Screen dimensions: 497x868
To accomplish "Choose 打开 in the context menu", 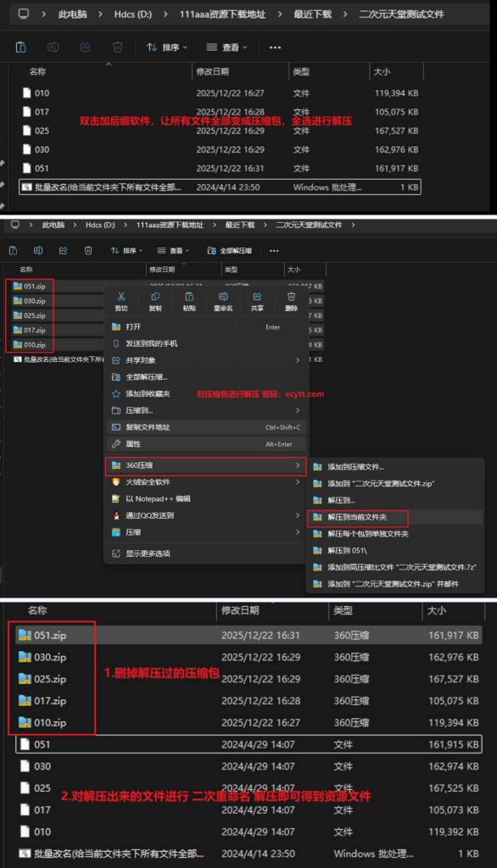I will click(206, 327).
